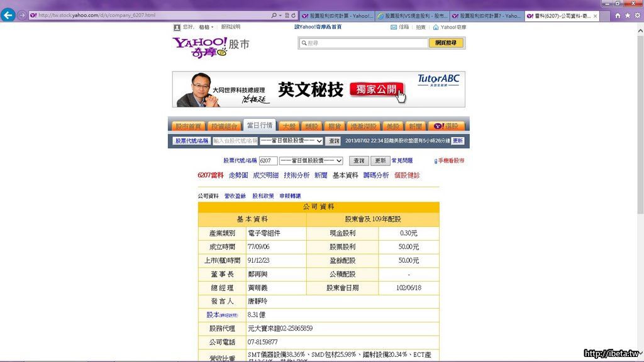
Task: Open the 投資組合 tab
Action: 224,126
